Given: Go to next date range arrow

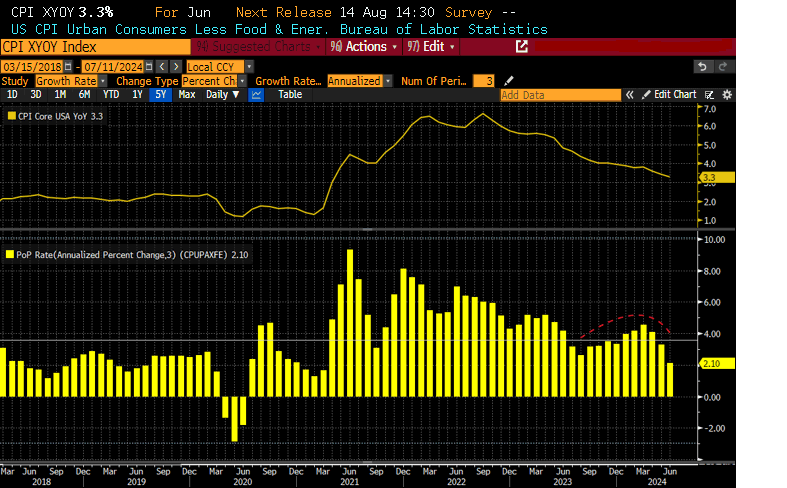Looking at the screenshot, I should coord(176,67).
